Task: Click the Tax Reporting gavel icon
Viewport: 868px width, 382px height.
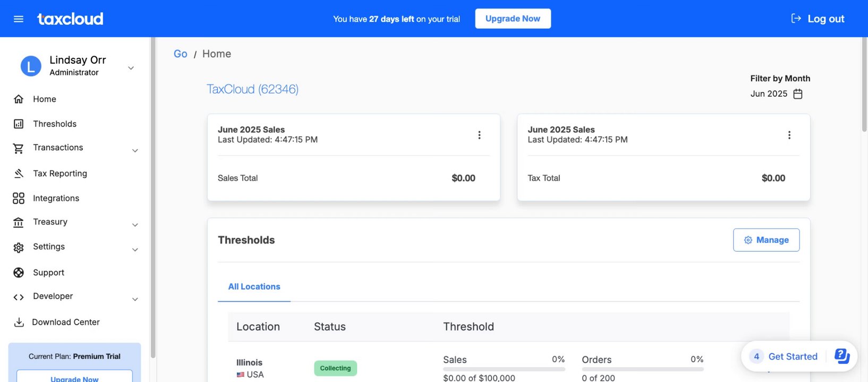Action: click(x=19, y=173)
